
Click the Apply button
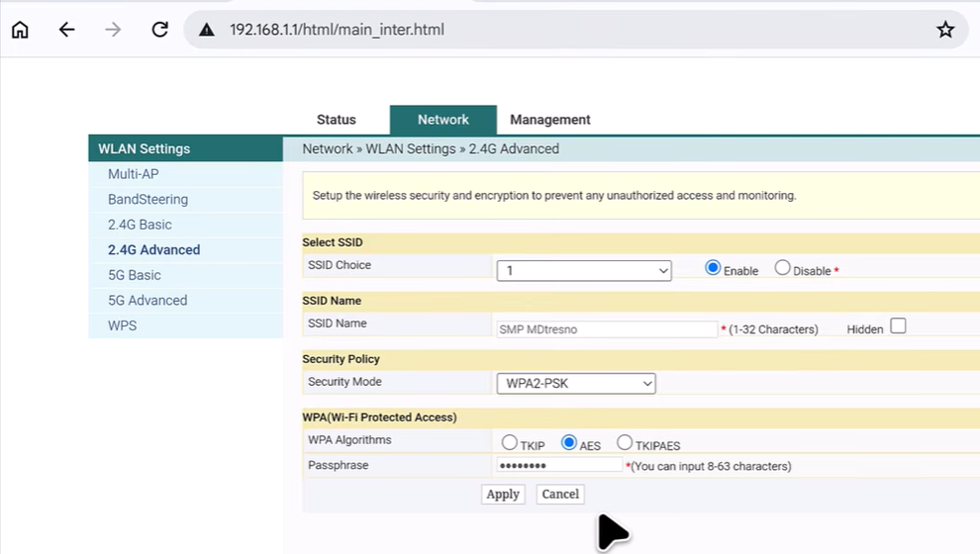(503, 494)
